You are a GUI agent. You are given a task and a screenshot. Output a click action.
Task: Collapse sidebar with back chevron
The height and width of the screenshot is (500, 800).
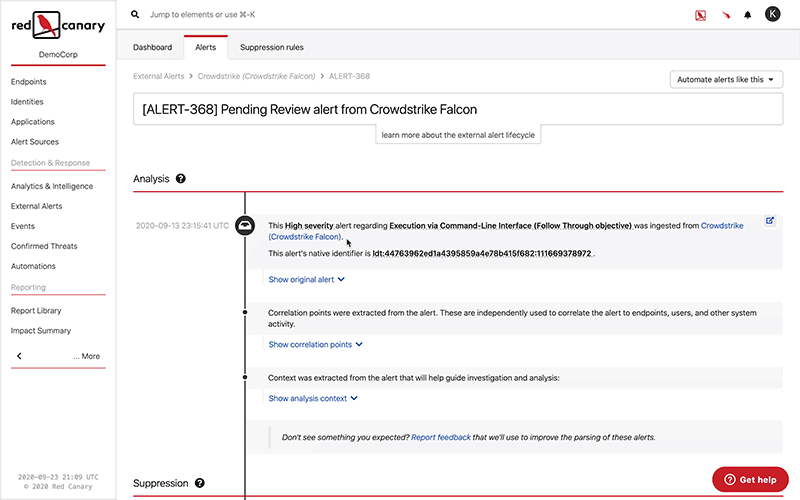(19, 356)
